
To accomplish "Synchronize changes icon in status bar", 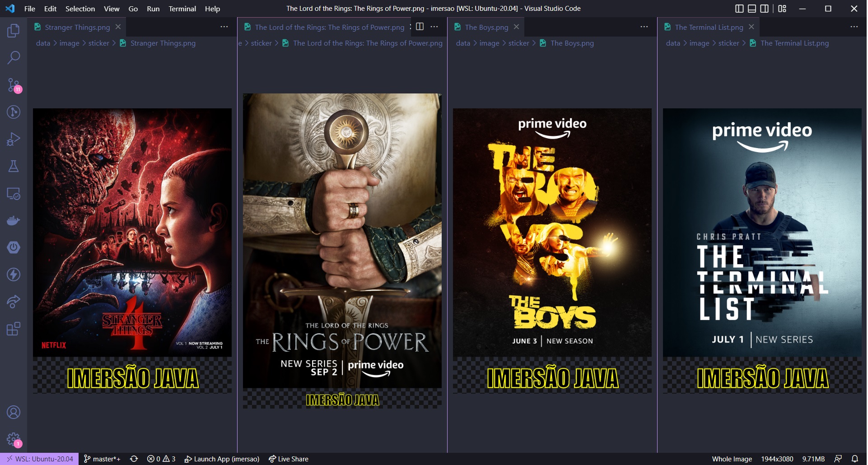I will (x=134, y=459).
